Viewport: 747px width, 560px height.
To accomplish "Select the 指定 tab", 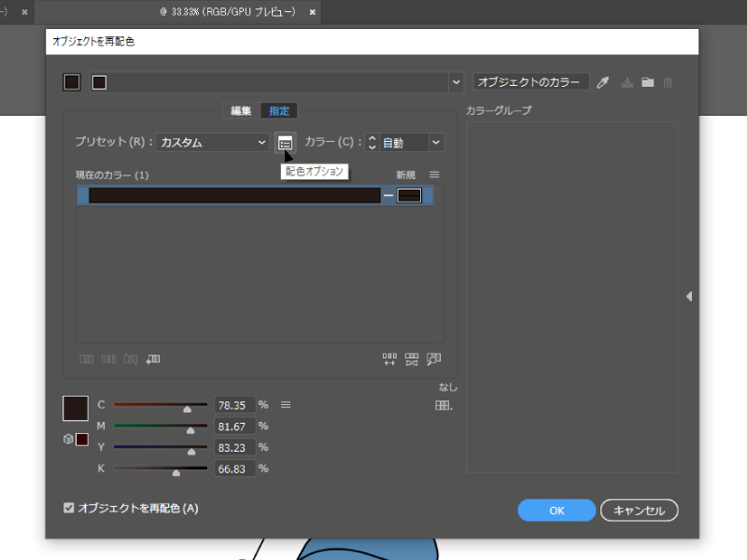I will (279, 111).
